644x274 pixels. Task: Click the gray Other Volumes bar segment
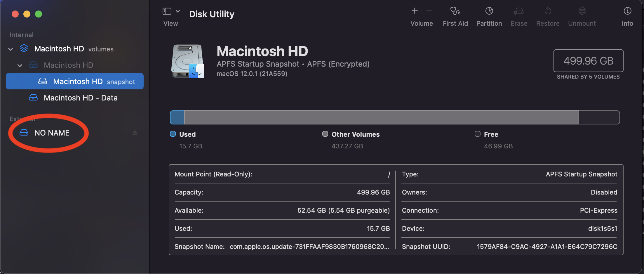(381, 117)
